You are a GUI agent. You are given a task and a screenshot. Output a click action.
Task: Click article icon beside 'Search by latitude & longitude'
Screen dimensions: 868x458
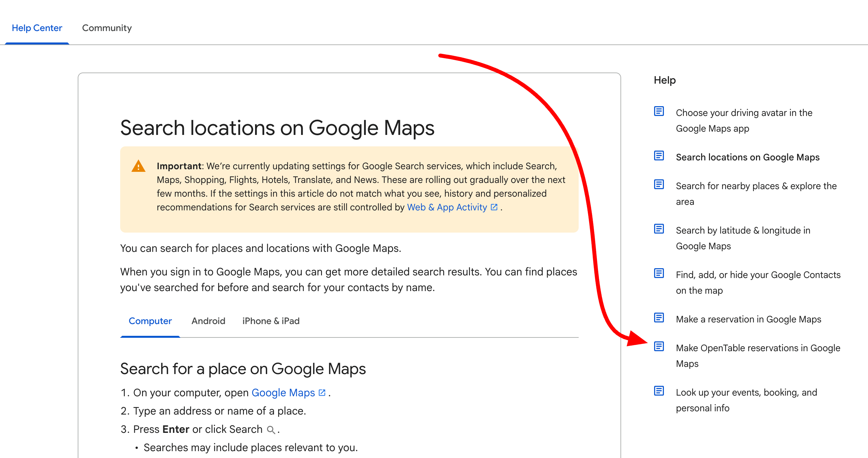659,229
